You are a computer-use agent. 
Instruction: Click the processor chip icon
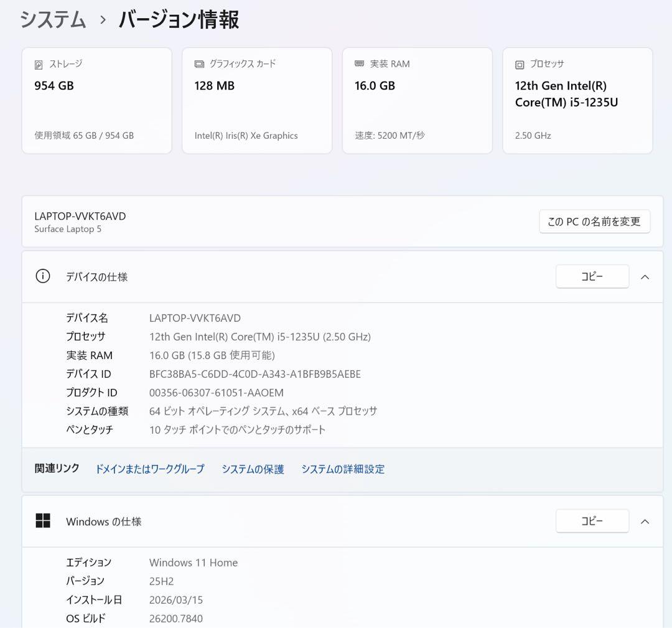520,65
